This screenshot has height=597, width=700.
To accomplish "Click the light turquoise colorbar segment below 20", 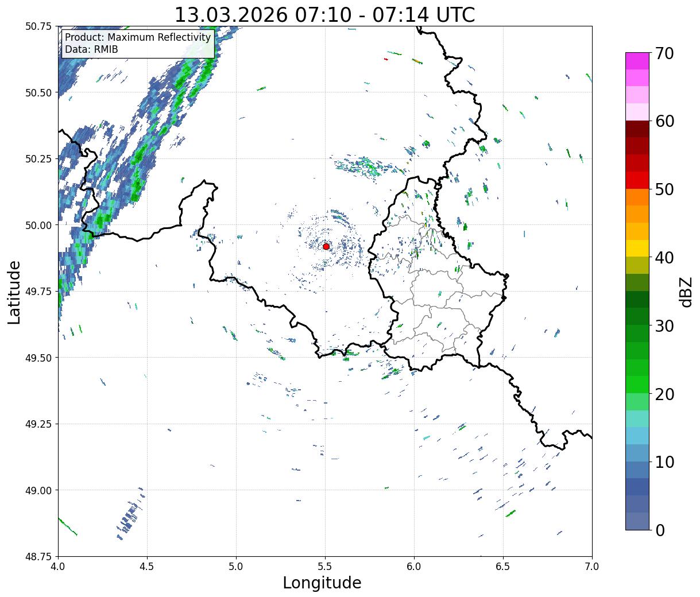I will coord(637,419).
